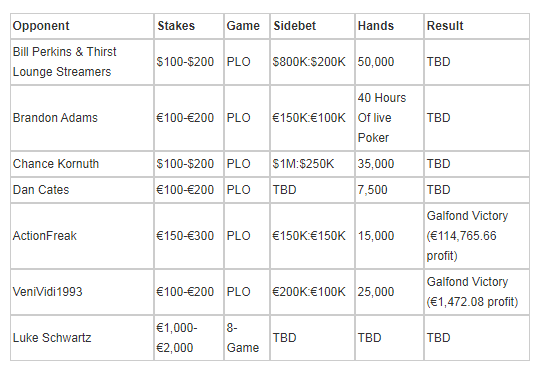Click the Hands column header
The height and width of the screenshot is (372, 559).
click(389, 26)
